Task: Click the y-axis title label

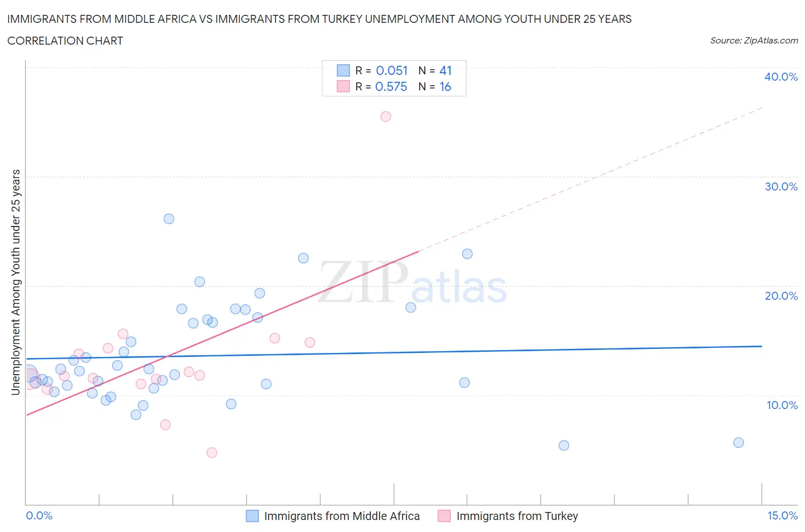Action: click(x=16, y=282)
